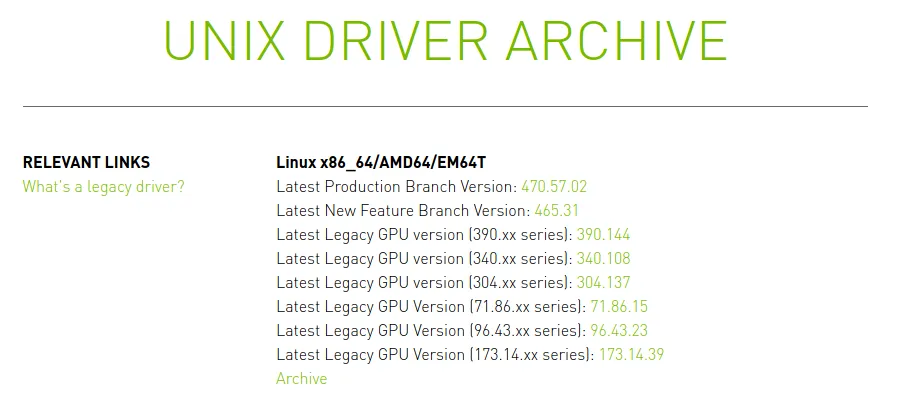Click the "Latest Production Branch Version" label
The image size is (899, 394).
[397, 186]
